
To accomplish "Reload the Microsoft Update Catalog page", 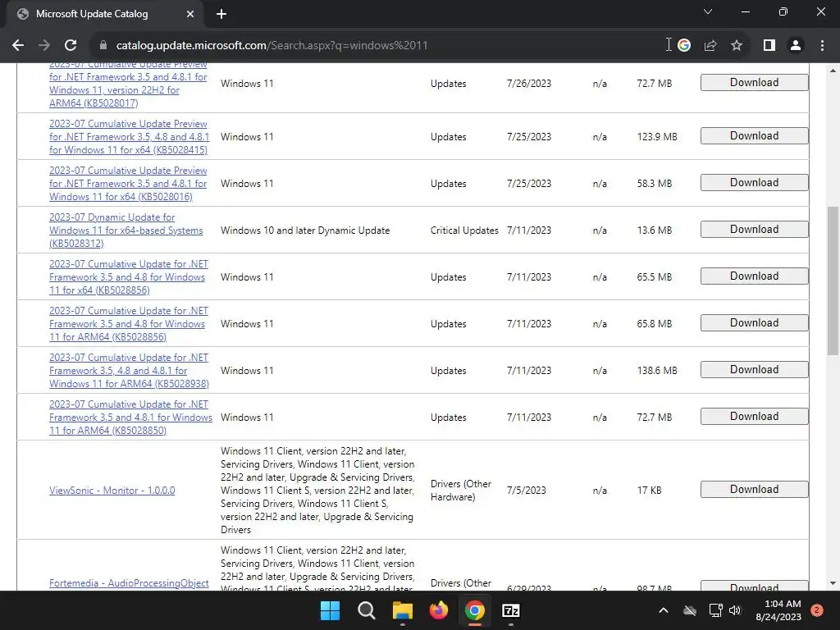I will (x=71, y=46).
